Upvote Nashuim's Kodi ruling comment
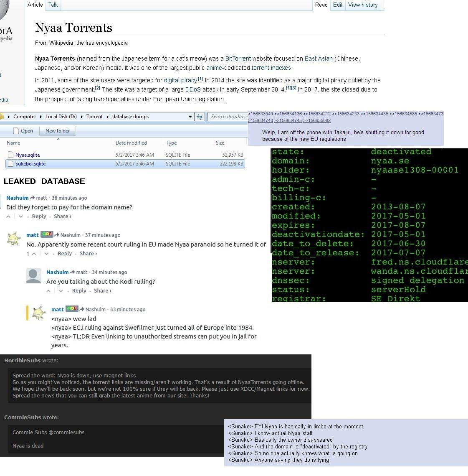This screenshot has width=468, height=476. 48,291
